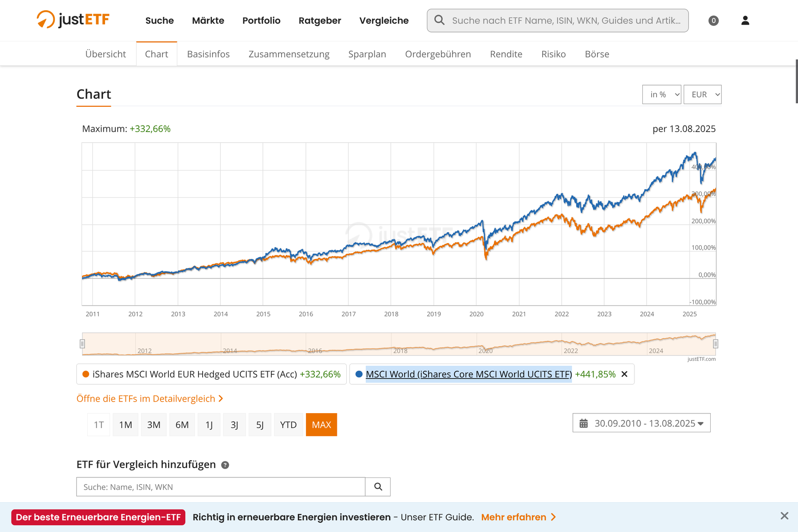The width and height of the screenshot is (798, 532).
Task: Switch to the Basisinfos tab
Action: (208, 54)
